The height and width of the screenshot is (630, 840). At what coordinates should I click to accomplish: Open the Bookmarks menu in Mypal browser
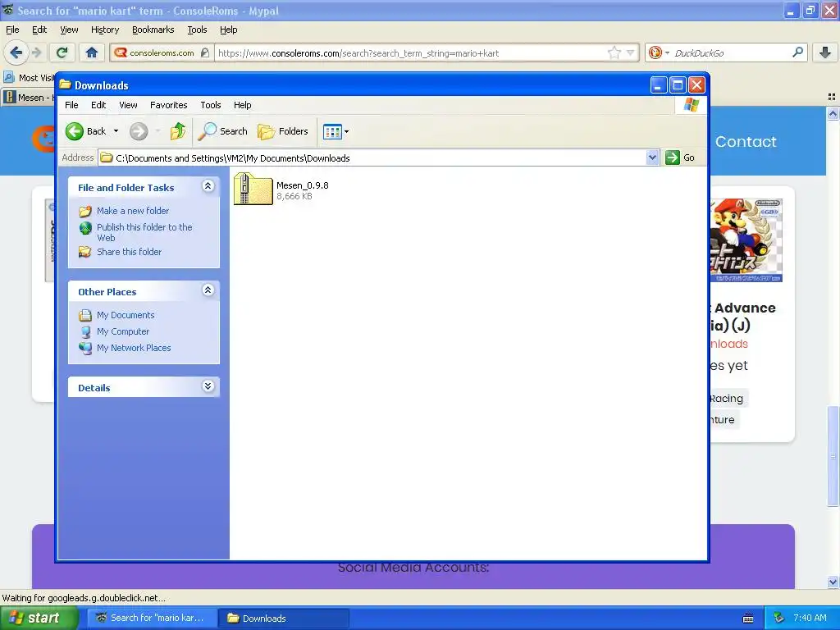tap(153, 30)
